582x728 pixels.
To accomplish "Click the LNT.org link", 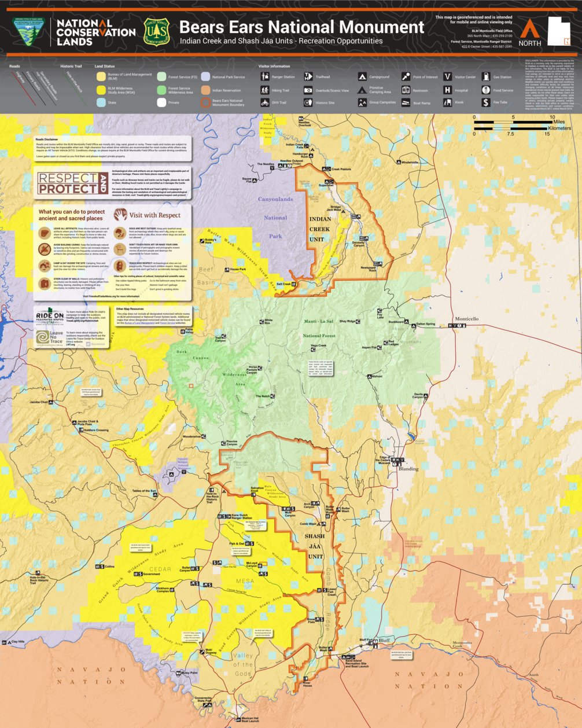I will point(69,344).
